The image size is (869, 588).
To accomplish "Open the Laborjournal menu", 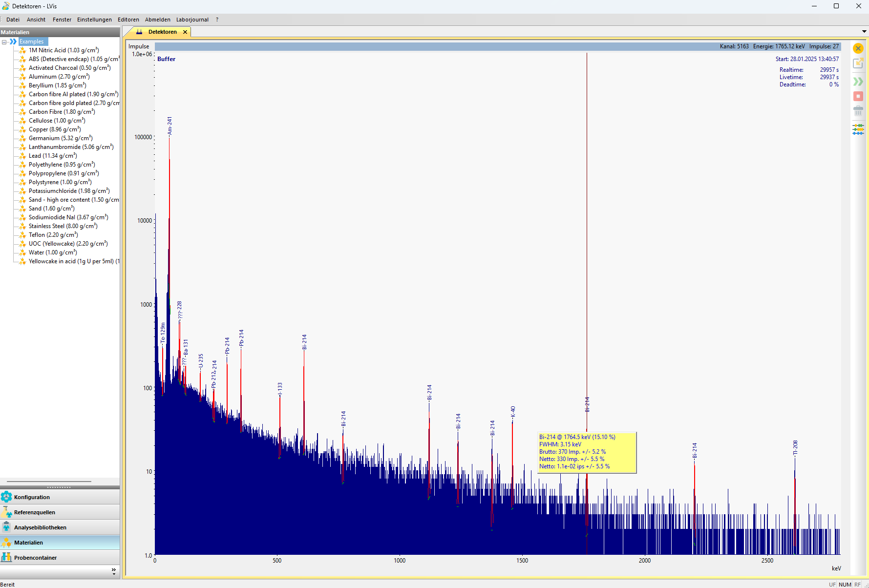I will [x=192, y=20].
